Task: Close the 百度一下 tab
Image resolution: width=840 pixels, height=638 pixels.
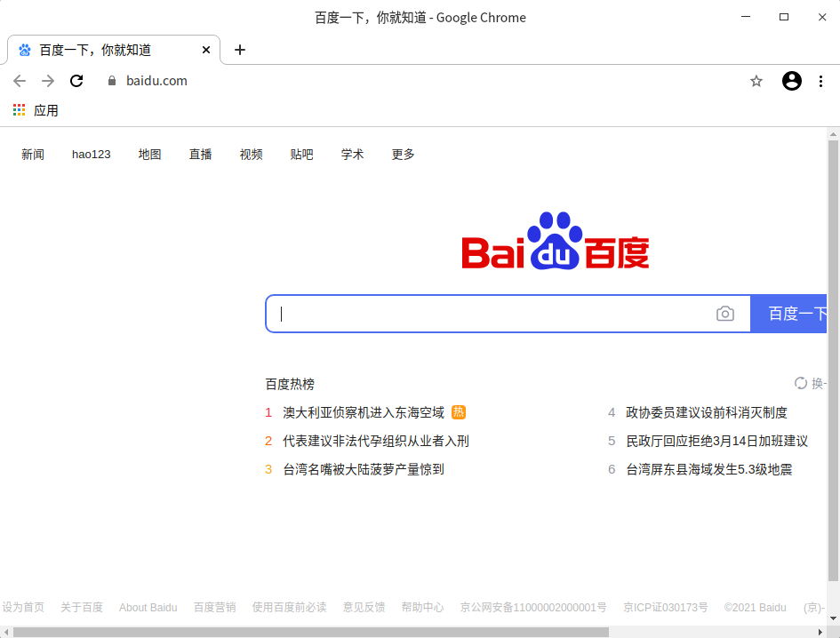Action: click(x=205, y=50)
